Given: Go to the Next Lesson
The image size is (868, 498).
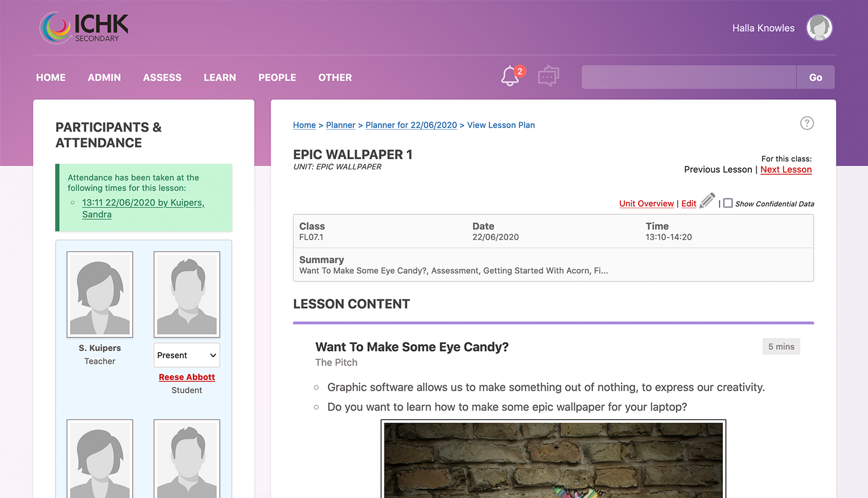Looking at the screenshot, I should coord(786,169).
